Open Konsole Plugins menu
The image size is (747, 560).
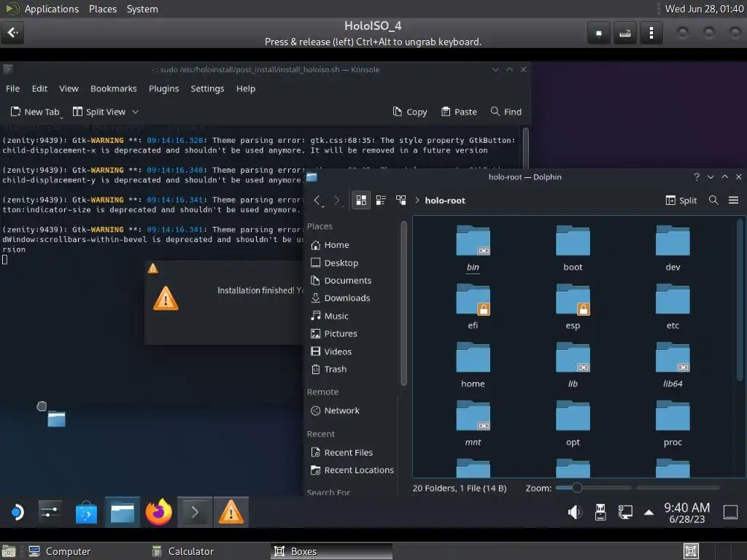164,88
